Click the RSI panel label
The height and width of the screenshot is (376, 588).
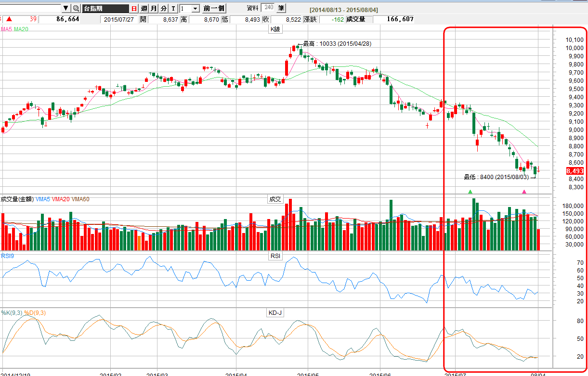(275, 256)
